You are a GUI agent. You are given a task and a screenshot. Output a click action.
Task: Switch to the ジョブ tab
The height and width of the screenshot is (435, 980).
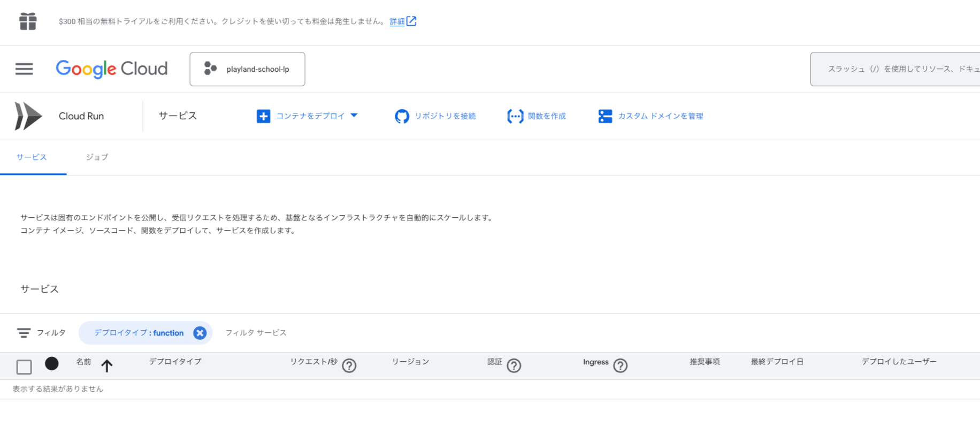[97, 157]
